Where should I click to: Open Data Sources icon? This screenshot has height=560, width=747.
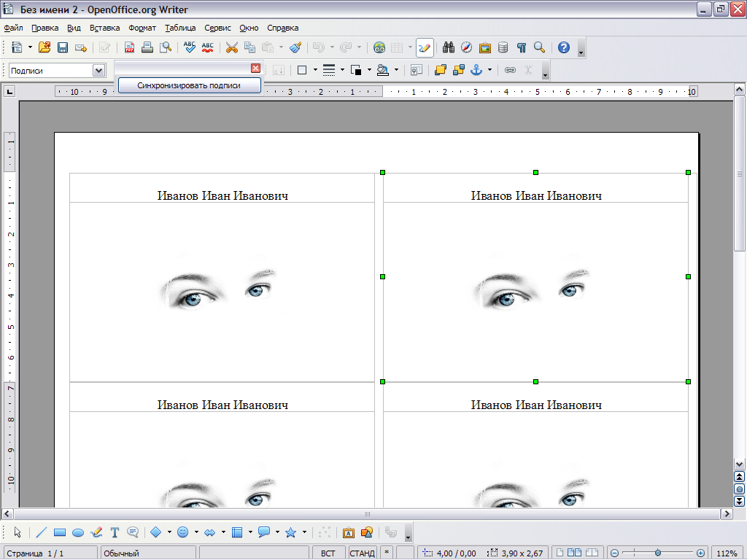tap(503, 47)
